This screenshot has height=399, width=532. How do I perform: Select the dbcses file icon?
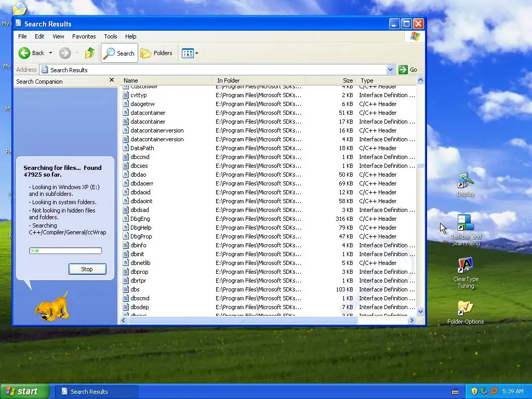pos(126,166)
